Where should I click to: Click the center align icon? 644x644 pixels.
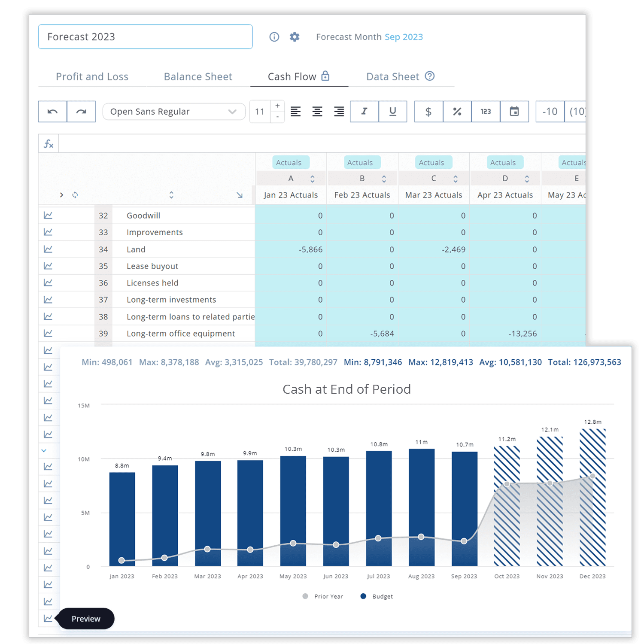pos(317,112)
